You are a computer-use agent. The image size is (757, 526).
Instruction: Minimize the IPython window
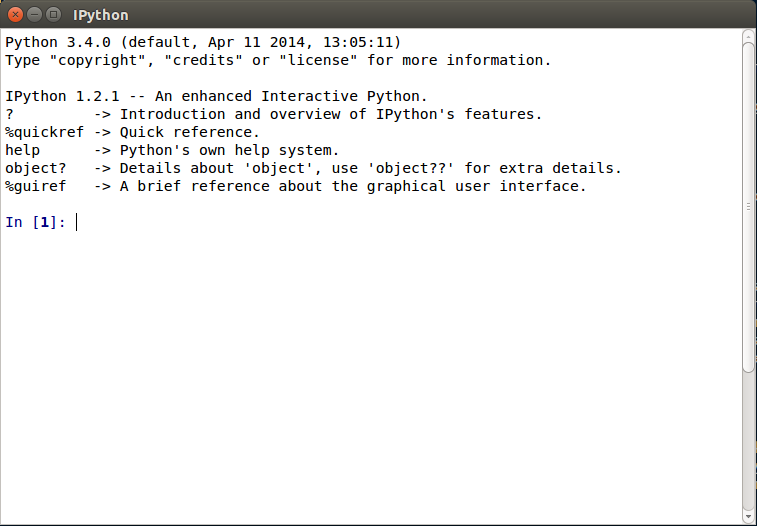coord(34,14)
